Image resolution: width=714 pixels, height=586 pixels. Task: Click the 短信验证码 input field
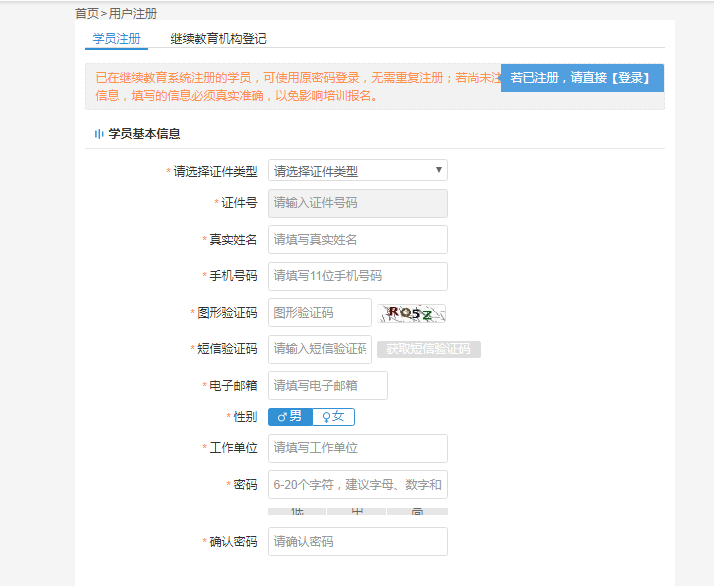[x=319, y=349]
